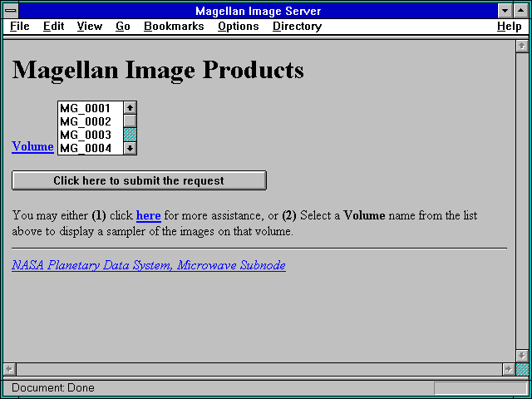The width and height of the screenshot is (532, 399).
Task: Maximize the Magellan Image Server window
Action: pos(521,11)
